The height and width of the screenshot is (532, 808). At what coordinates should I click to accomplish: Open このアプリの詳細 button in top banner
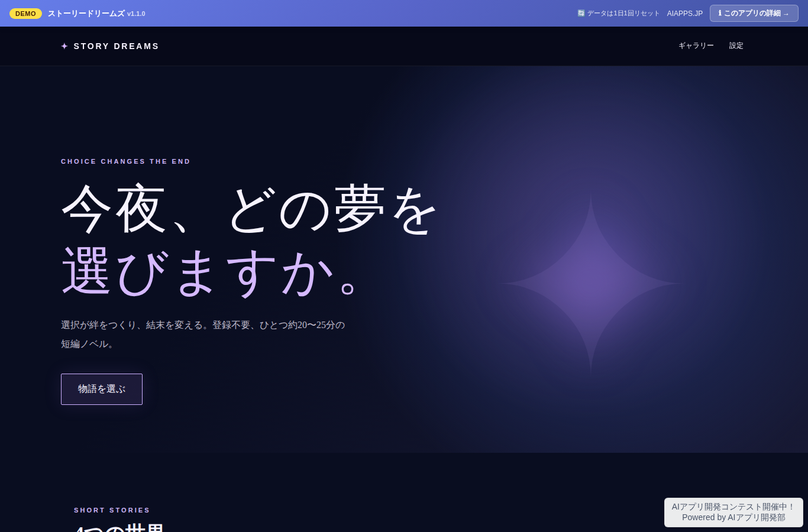coord(754,13)
